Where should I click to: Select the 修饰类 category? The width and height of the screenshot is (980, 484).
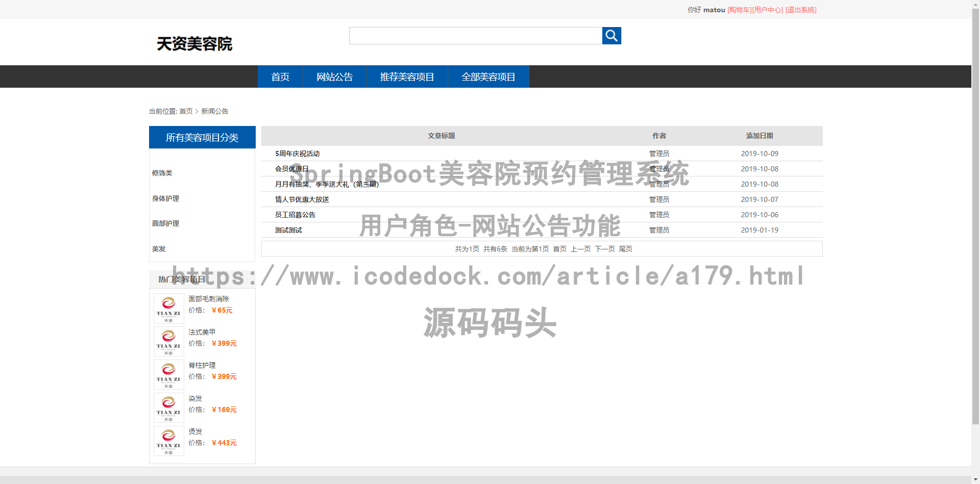point(162,173)
